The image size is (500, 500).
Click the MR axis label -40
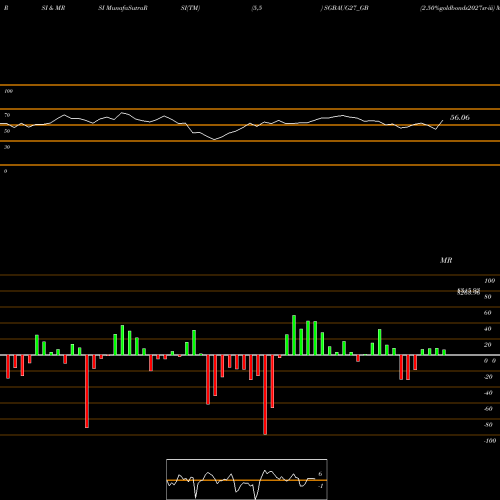[x=488, y=393]
